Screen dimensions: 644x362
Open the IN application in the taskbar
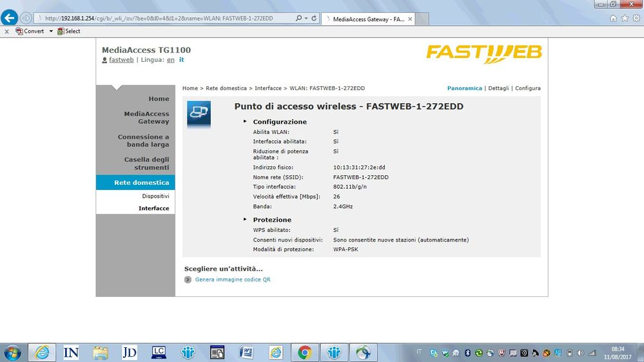[x=71, y=352]
